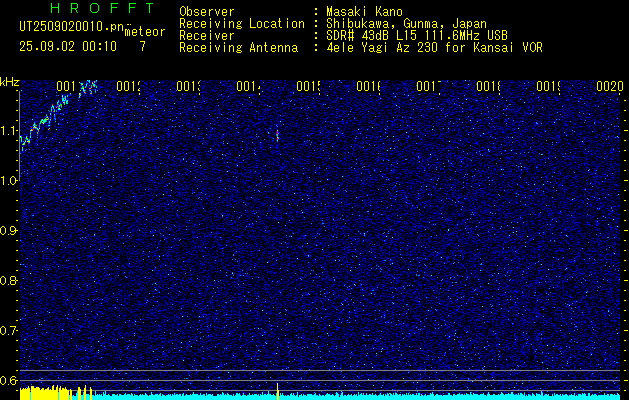The height and width of the screenshot is (400, 629).
Task: Select observer name Masaki Kano
Action: click(365, 12)
